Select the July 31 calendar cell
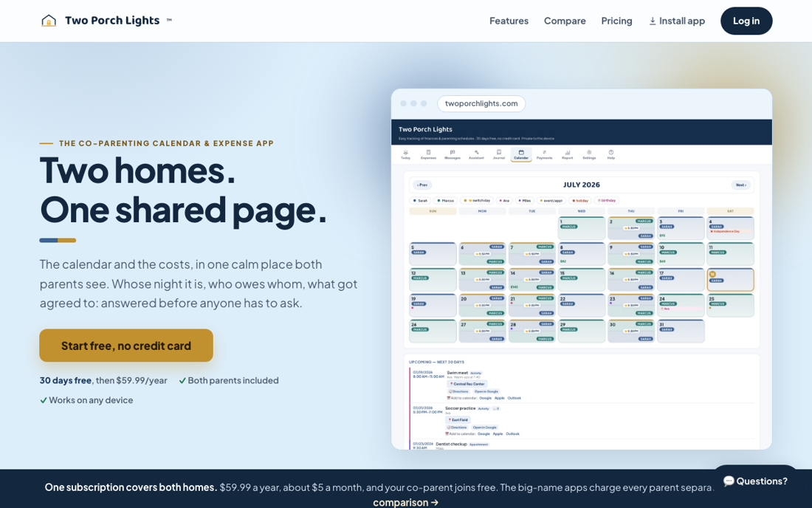The image size is (812, 508). pos(681,331)
